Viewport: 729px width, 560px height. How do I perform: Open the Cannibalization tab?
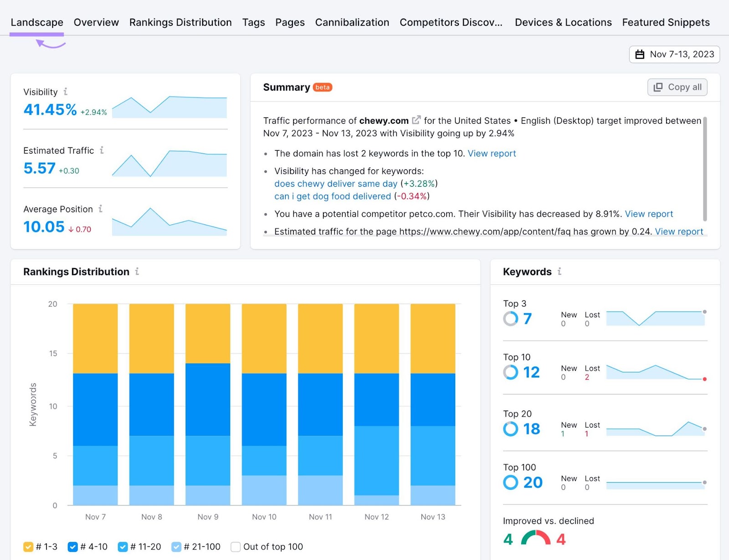(x=352, y=22)
